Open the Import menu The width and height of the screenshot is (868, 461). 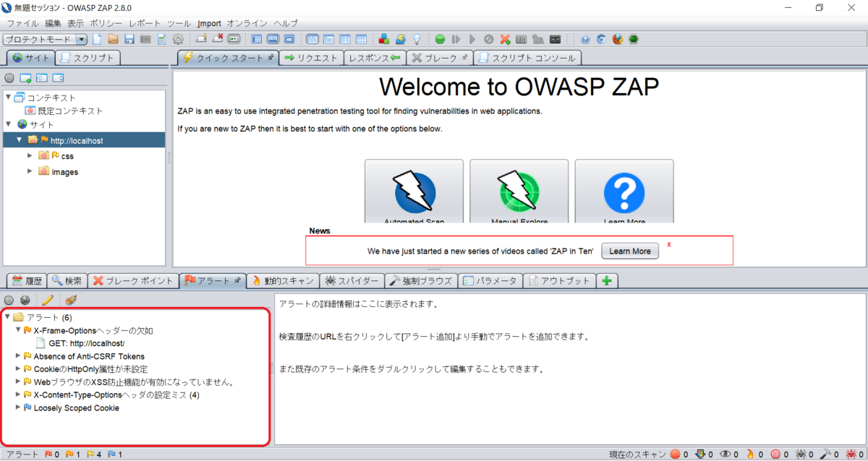tap(209, 23)
